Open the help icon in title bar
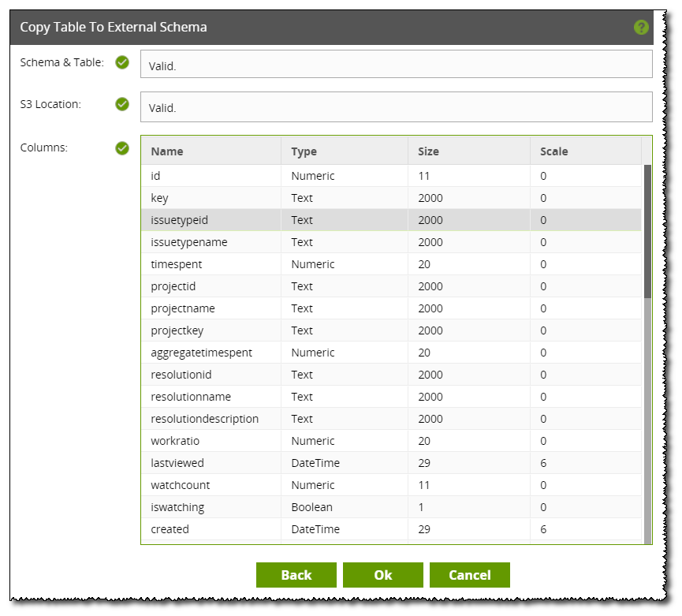Screen dimensions: 682x616 click(641, 27)
